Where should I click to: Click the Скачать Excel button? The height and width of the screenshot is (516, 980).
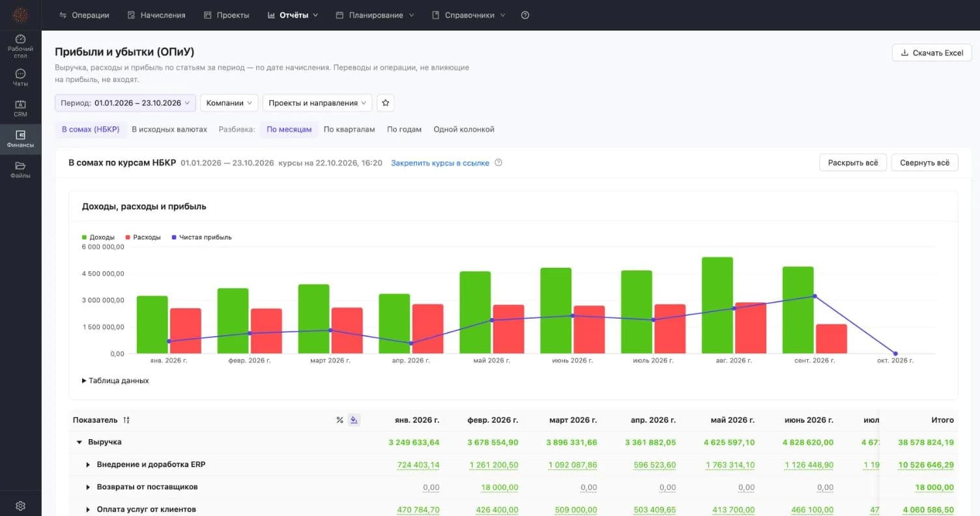932,53
